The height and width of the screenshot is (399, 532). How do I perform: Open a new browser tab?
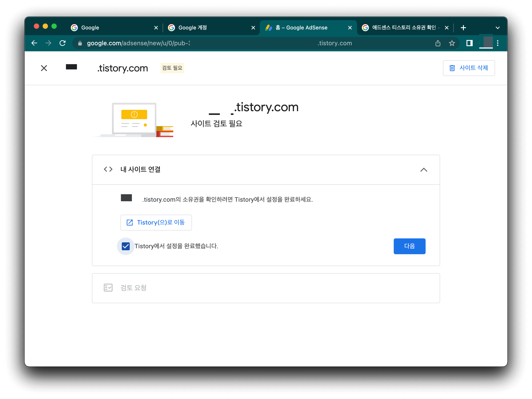click(463, 28)
